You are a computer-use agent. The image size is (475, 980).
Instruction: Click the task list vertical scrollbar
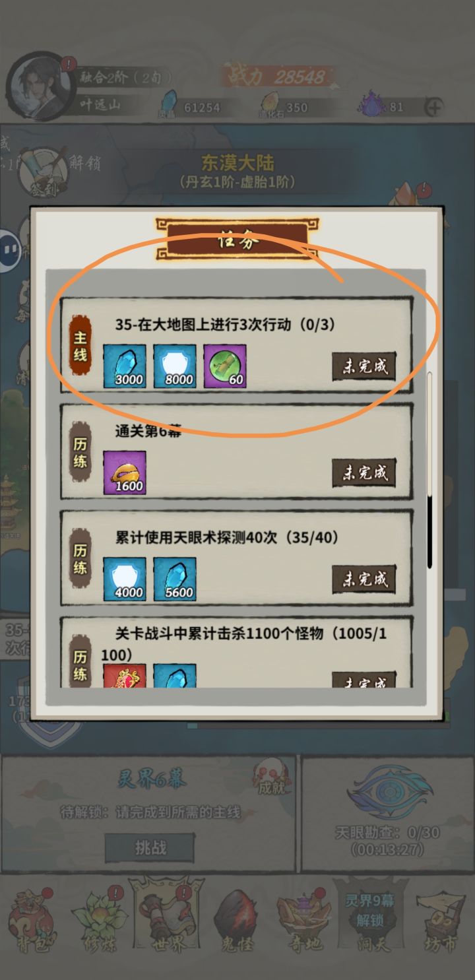coord(429,470)
